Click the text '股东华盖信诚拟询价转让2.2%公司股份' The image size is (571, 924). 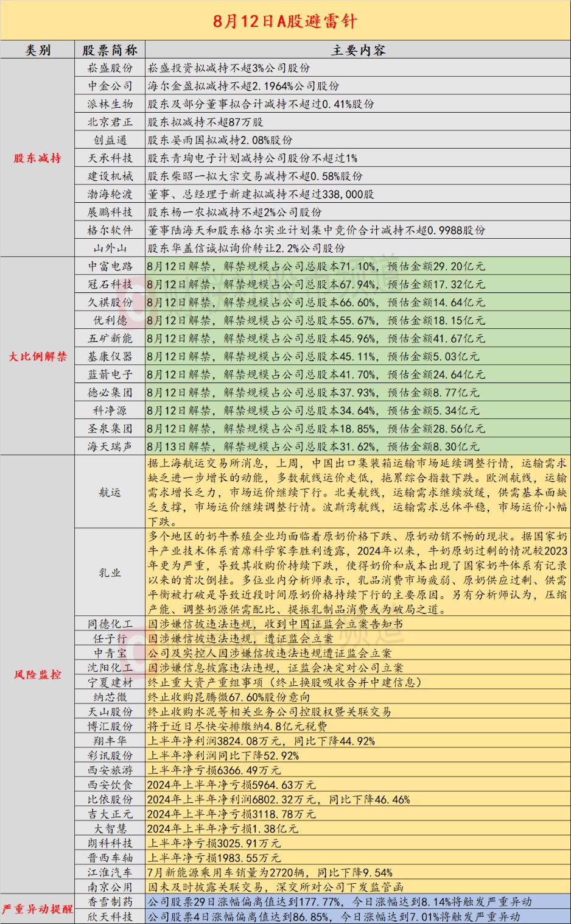247,248
